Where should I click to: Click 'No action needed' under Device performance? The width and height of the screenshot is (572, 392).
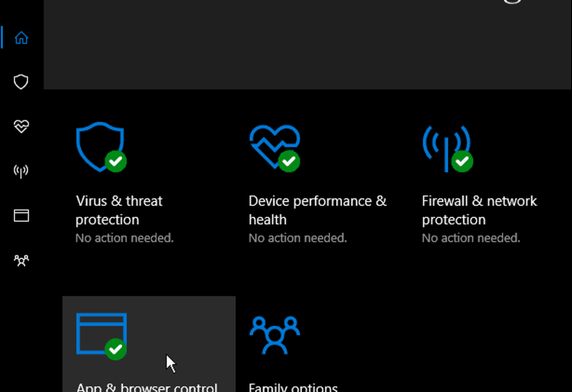(297, 238)
